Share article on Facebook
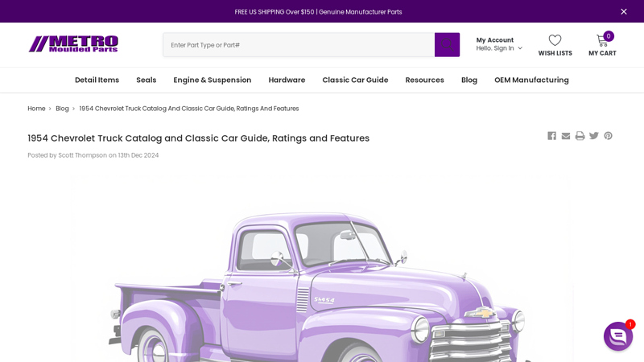Viewport: 644px width, 362px height. pos(551,136)
